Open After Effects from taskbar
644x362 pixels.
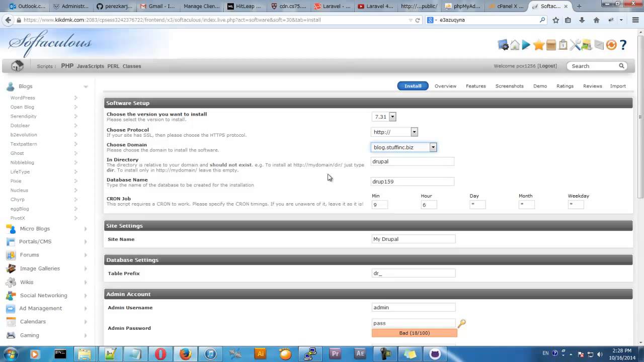coord(360,354)
